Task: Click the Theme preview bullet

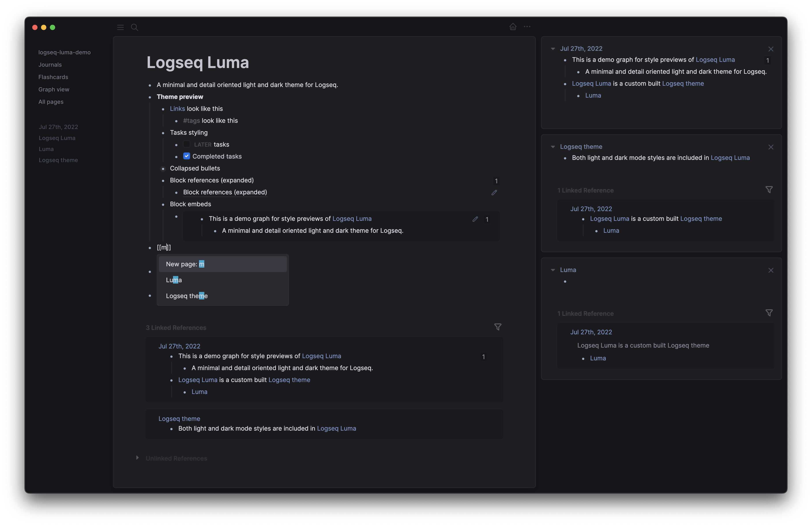Action: click(x=150, y=97)
